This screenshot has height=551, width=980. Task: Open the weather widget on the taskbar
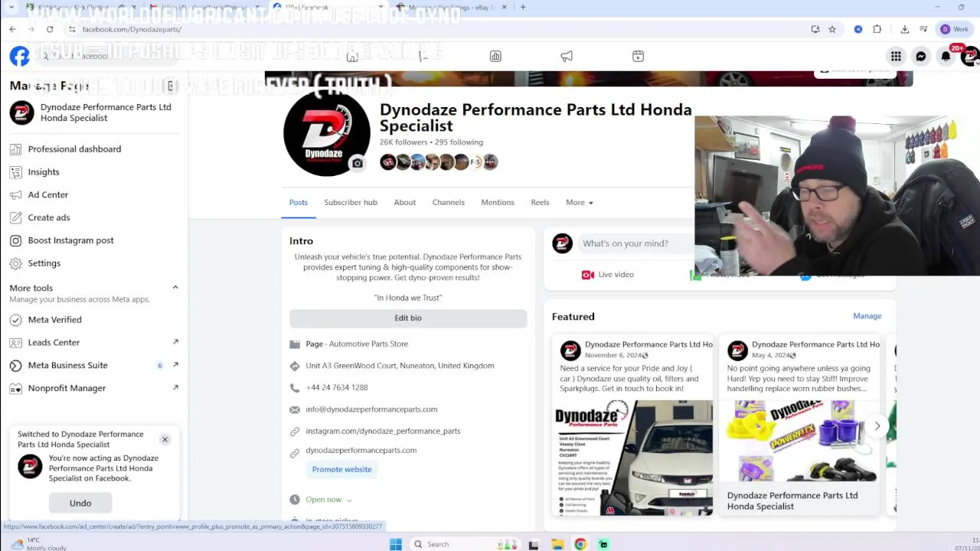point(38,544)
